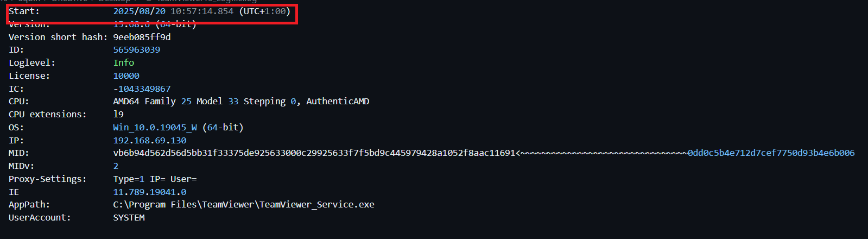Click the UTC+1:00 timezone text
The width and height of the screenshot is (868, 239).
264,11
